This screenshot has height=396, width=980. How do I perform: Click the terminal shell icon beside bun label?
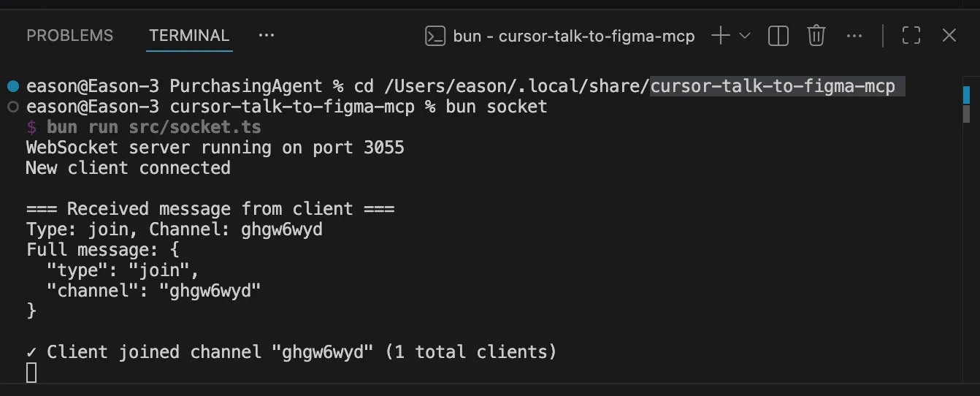pyautogui.click(x=435, y=36)
